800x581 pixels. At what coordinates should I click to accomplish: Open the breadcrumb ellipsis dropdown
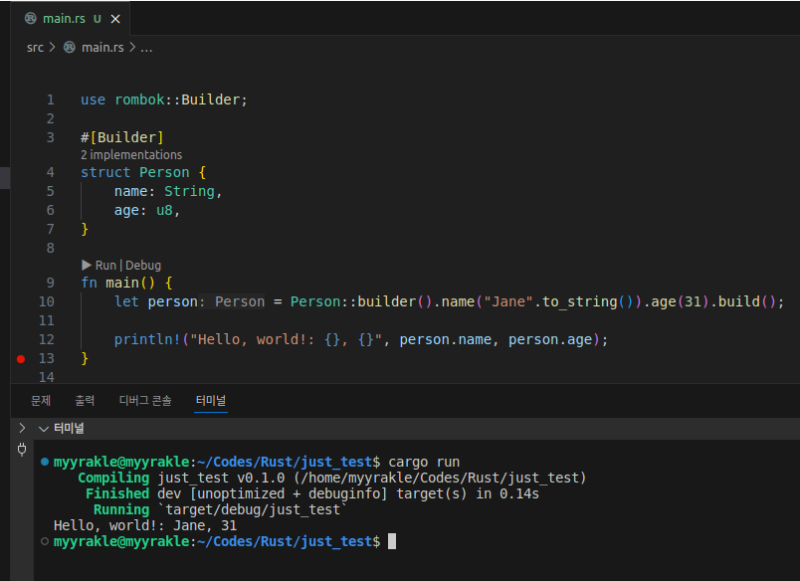coord(146,47)
